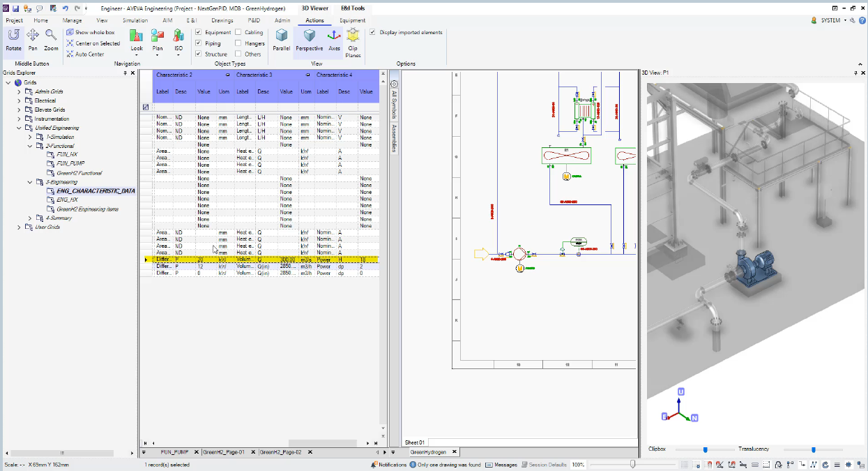Click the SYSTEM user icon
Image resolution: width=868 pixels, height=471 pixels.
point(814,20)
